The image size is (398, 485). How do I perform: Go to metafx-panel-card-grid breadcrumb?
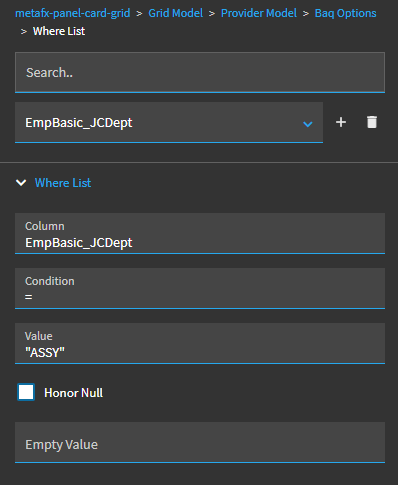pyautogui.click(x=73, y=13)
